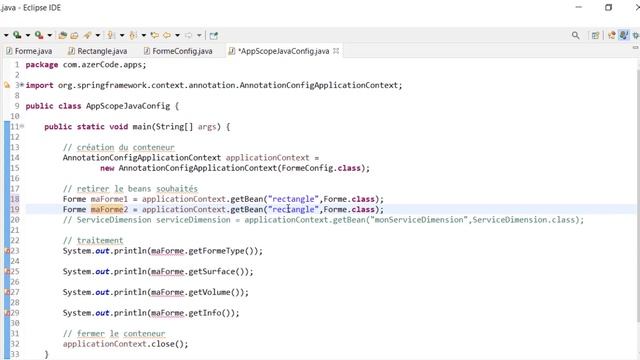Open the Back navigation history dropdown

pyautogui.click(x=178, y=36)
